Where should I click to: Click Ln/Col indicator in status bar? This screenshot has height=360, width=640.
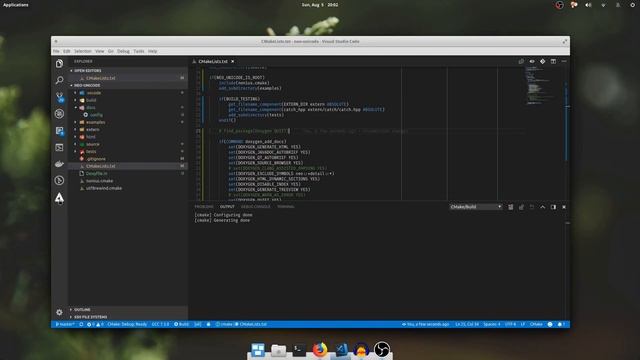467,324
